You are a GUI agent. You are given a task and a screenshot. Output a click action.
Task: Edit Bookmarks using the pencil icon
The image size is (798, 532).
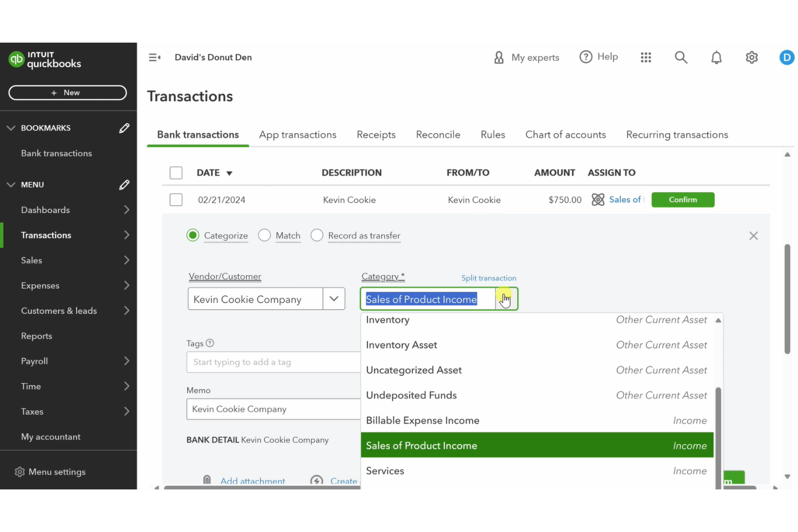[124, 128]
